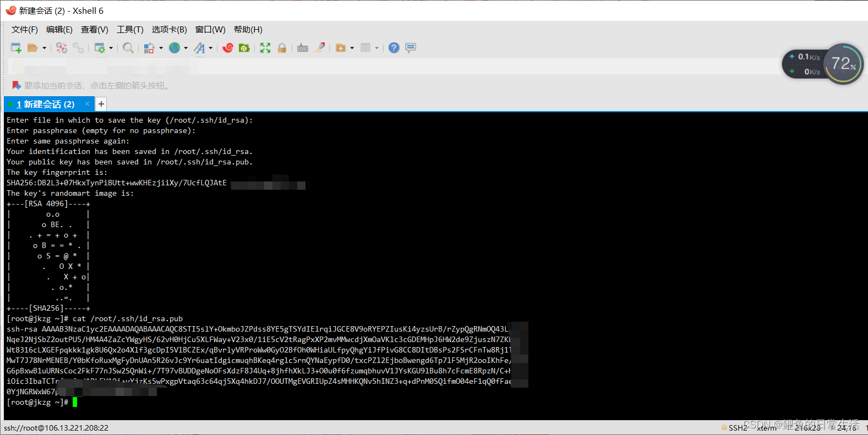The image size is (868, 435).
Task: Expand the Color scheme dropdown arrow
Action: pyautogui.click(x=161, y=48)
